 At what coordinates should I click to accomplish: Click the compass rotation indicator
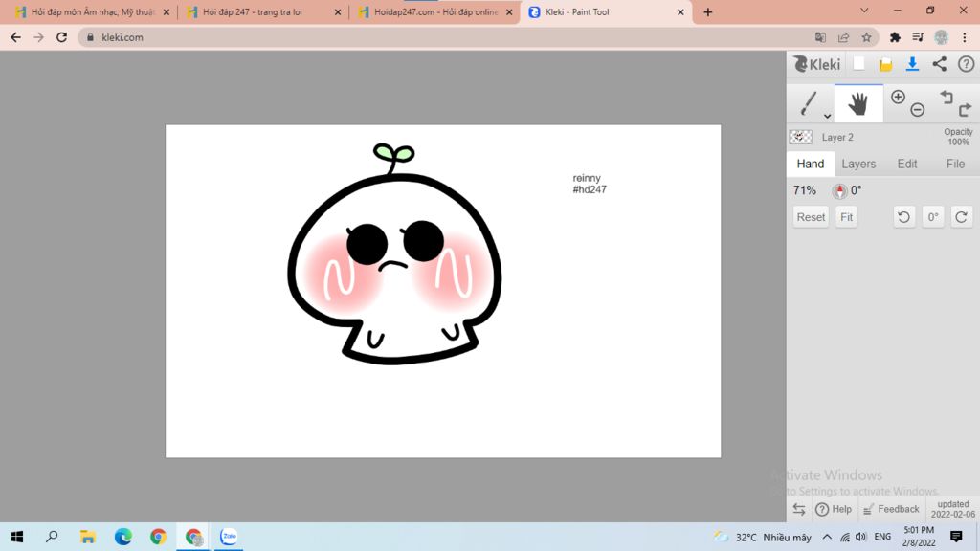pos(840,190)
